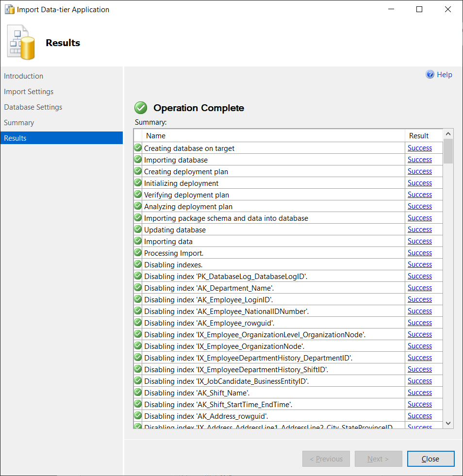Viewport: 463px width, 476px height.
Task: Click success icon next to Updating database
Action: (138, 230)
